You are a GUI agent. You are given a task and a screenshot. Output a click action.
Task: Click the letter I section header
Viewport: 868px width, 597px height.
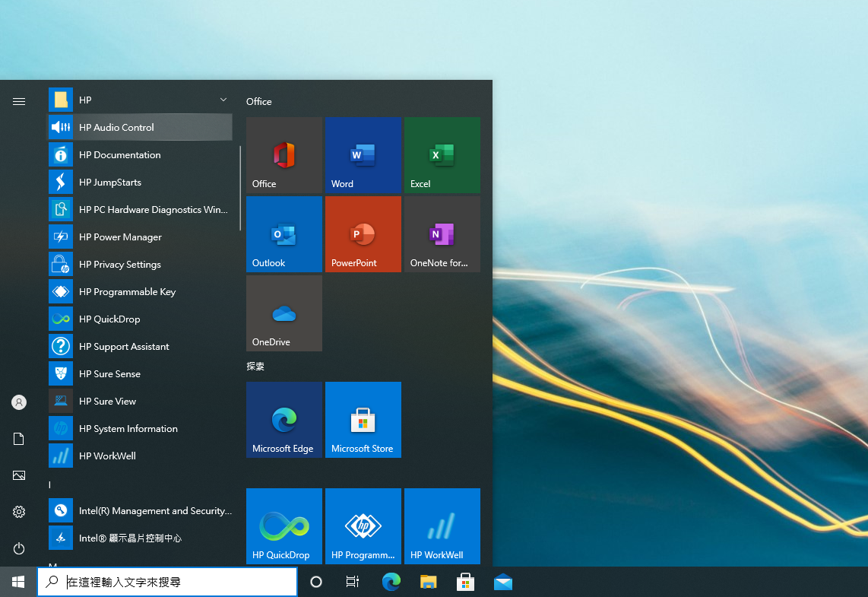coord(50,484)
